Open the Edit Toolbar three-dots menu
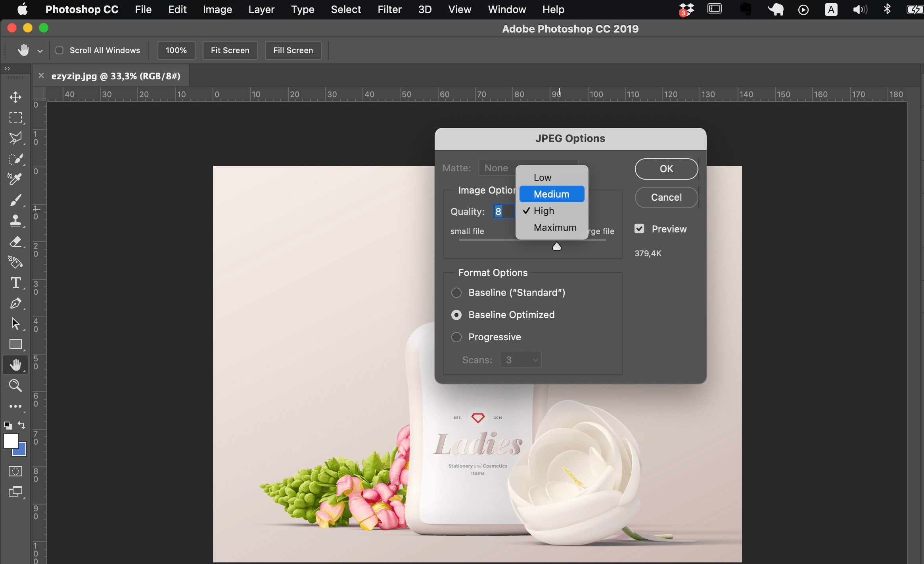Viewport: 924px width, 564px height. pos(15,407)
